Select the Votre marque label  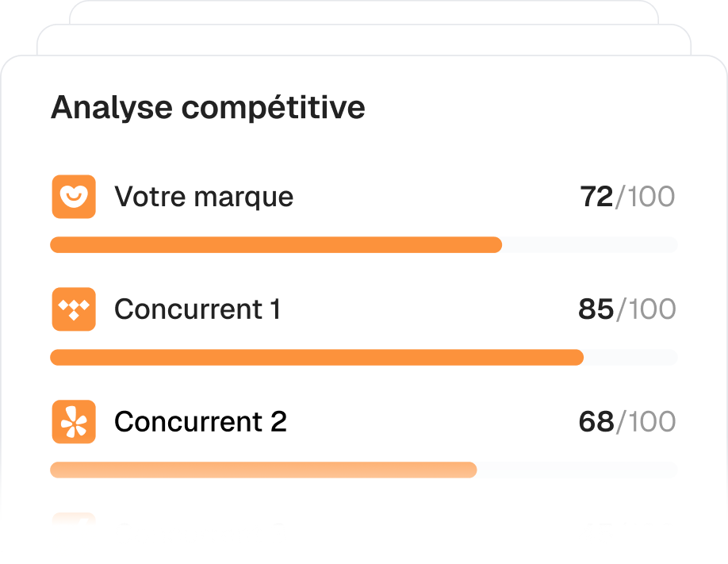pos(204,197)
